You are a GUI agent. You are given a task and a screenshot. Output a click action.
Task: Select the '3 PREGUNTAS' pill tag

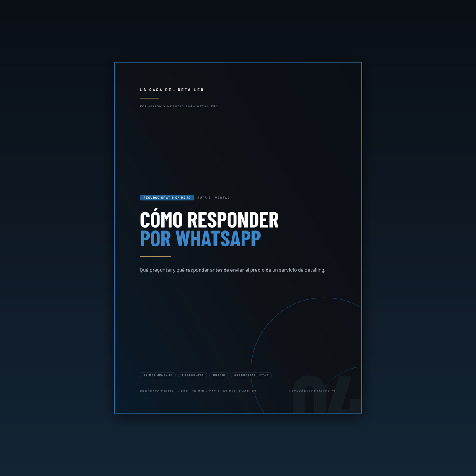coord(192,375)
